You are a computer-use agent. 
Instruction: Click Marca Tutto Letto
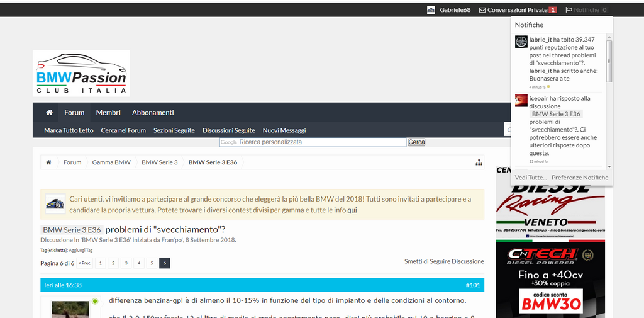(69, 130)
